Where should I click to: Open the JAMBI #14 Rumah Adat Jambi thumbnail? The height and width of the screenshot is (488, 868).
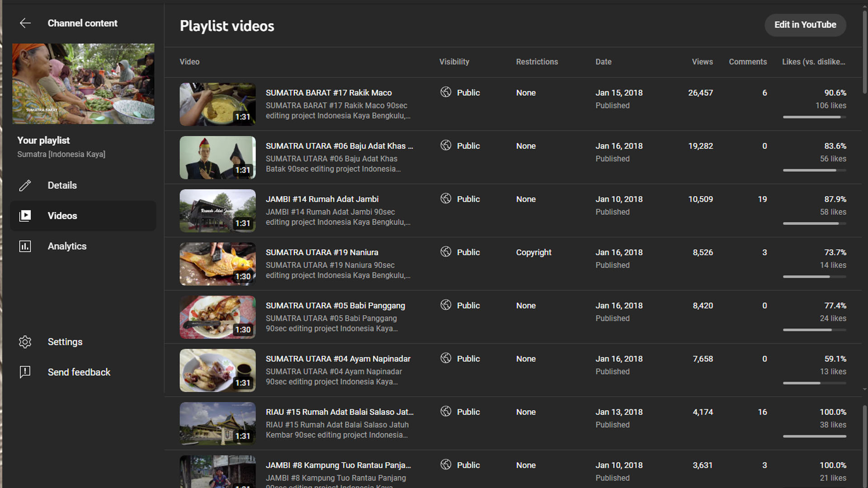[217, 211]
